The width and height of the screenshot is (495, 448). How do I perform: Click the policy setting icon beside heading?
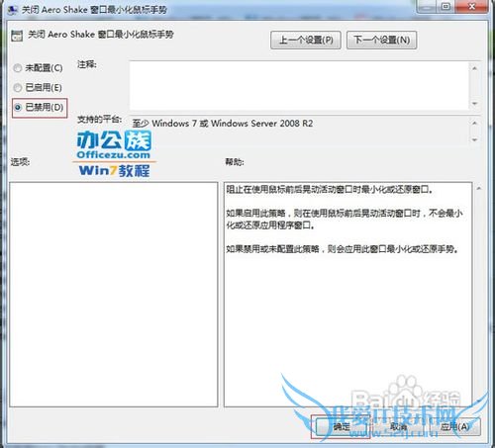17,36
